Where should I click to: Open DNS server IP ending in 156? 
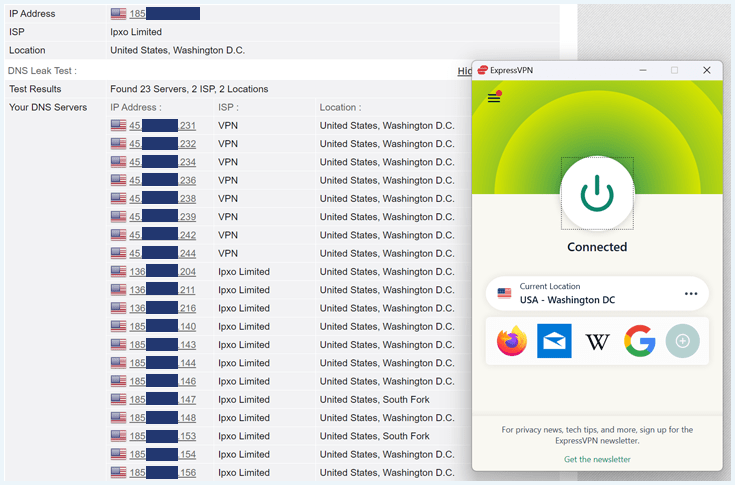point(163,473)
